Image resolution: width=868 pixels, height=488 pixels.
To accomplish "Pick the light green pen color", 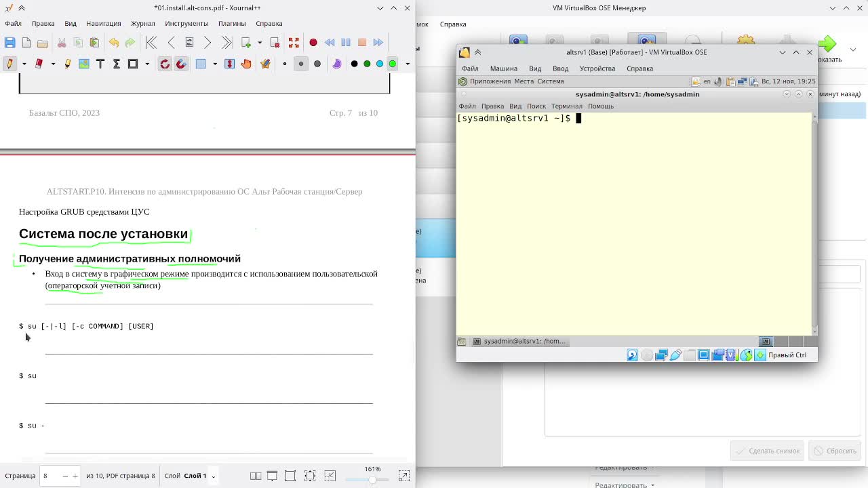I will click(392, 64).
